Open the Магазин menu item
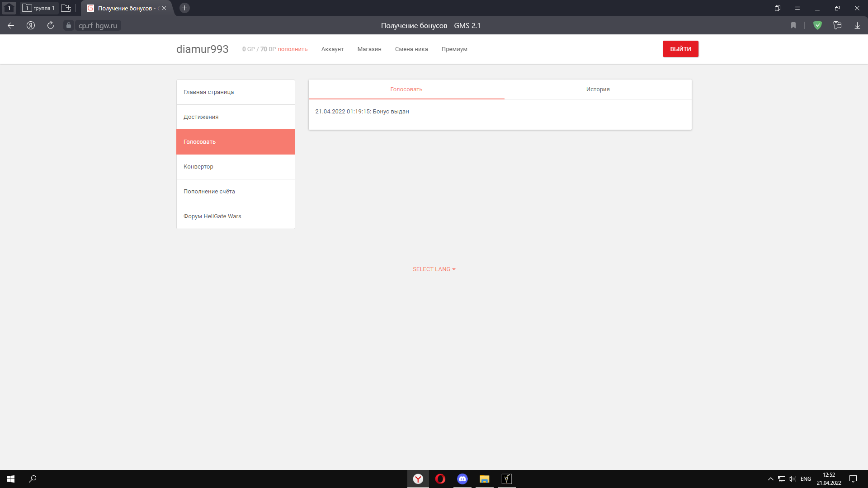The image size is (868, 488). click(369, 49)
